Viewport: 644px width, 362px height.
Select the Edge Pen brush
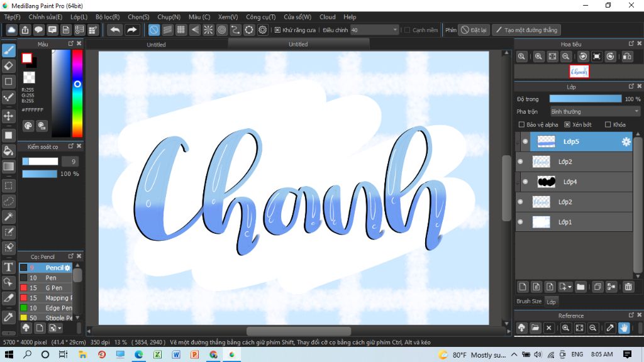coord(46,308)
